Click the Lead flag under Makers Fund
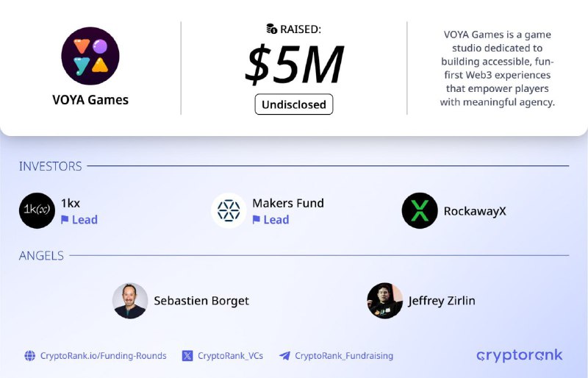588x378 pixels. [256, 219]
